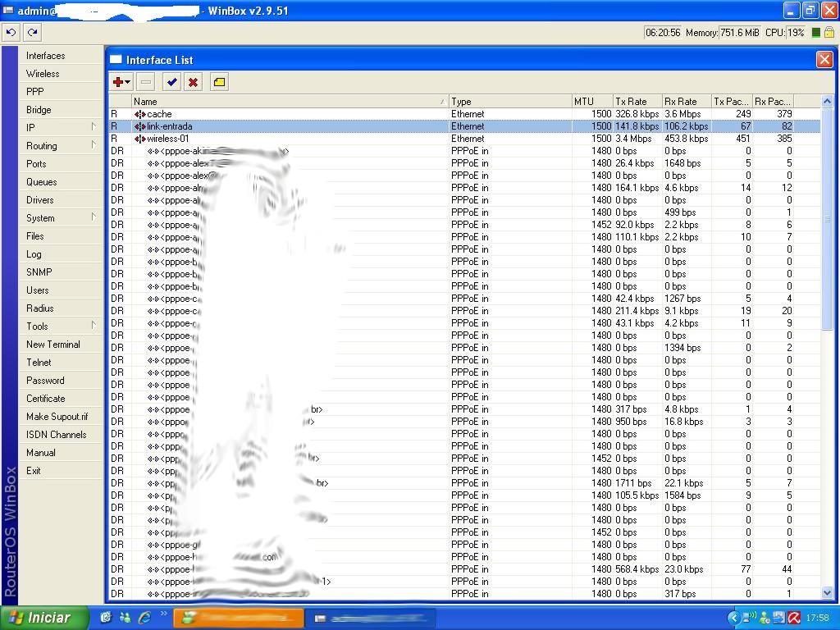Click the 211.4 kbps Tx Rate cell

coord(637,311)
